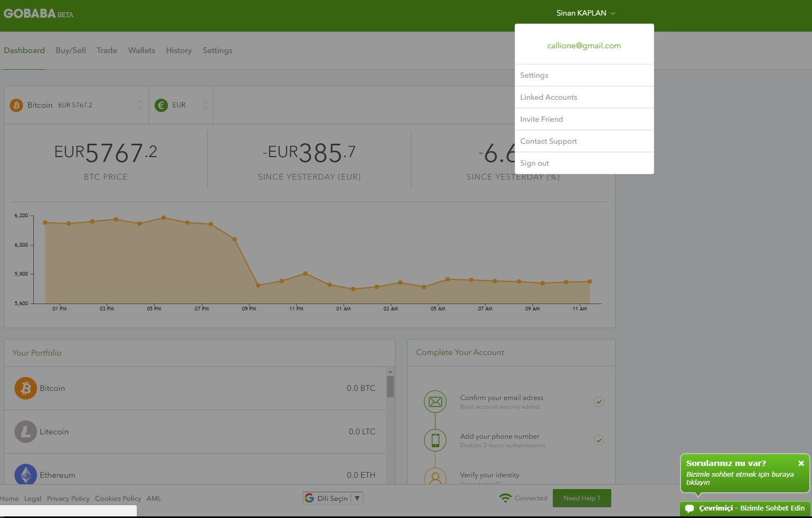812x518 pixels.
Task: Click the orange Bitcoin icon in currency selector
Action: [x=17, y=105]
